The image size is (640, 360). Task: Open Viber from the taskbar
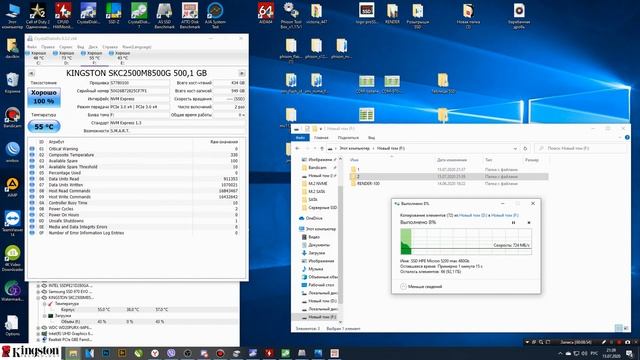point(171,353)
